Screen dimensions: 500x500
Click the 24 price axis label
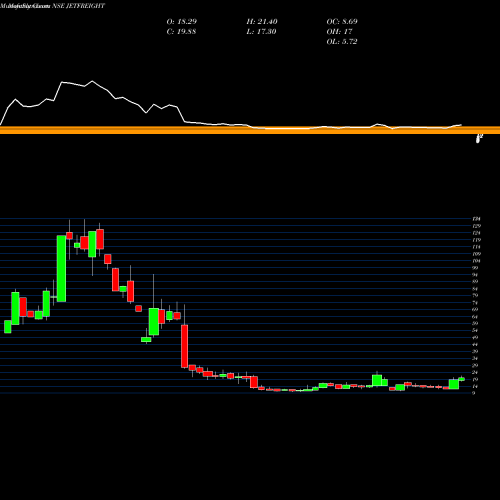coord(475,372)
